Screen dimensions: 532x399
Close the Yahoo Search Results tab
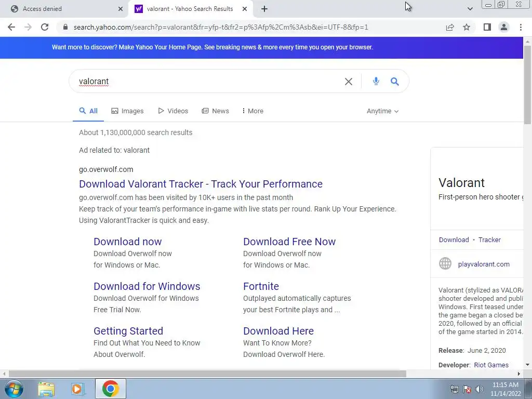(x=245, y=9)
